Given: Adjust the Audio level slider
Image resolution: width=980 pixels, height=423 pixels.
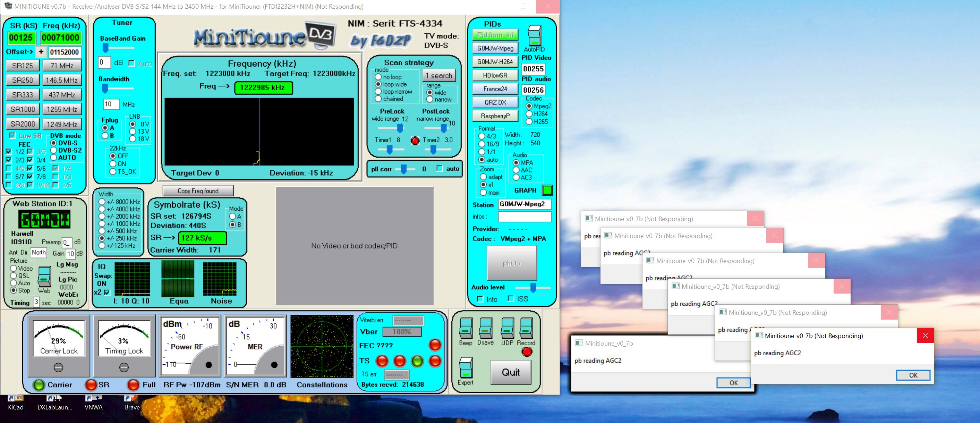Looking at the screenshot, I should click(533, 288).
